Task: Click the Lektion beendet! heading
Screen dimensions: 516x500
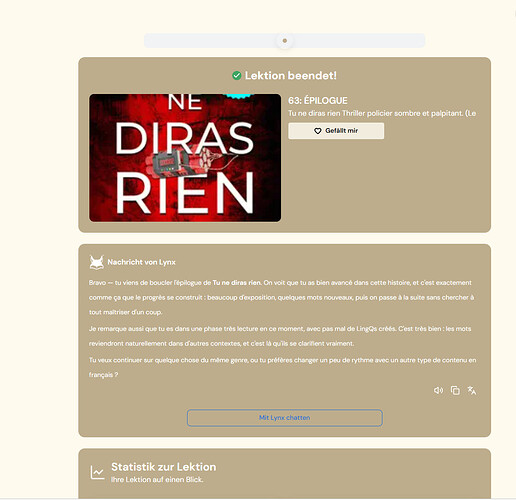Action: click(291, 76)
